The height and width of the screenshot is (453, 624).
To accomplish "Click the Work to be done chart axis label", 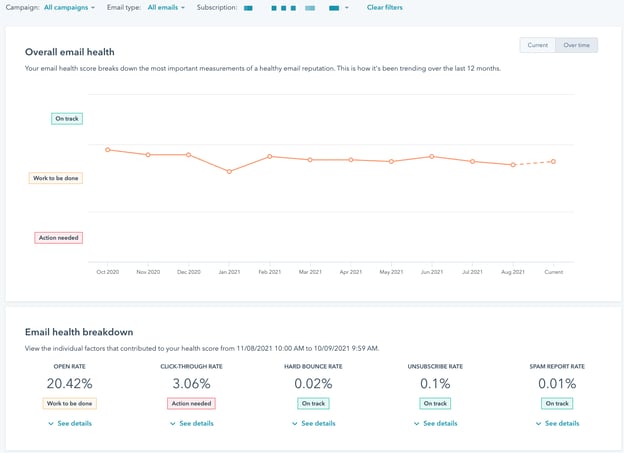I will [x=56, y=178].
